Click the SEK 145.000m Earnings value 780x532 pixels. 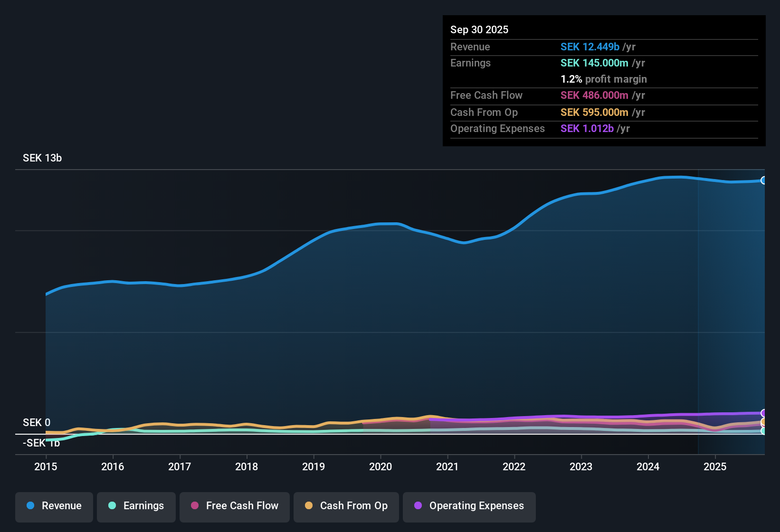pyautogui.click(x=595, y=63)
